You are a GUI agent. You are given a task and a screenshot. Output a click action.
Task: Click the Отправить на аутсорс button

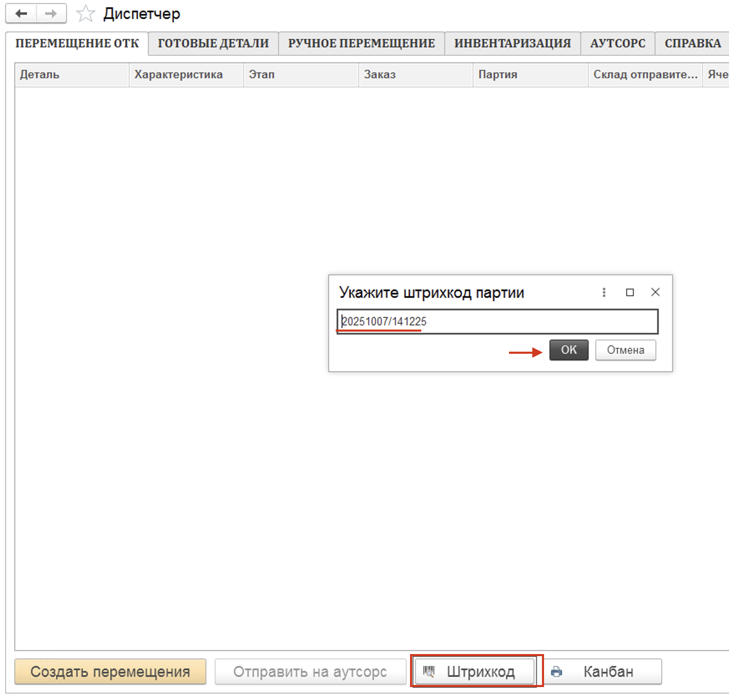(310, 671)
